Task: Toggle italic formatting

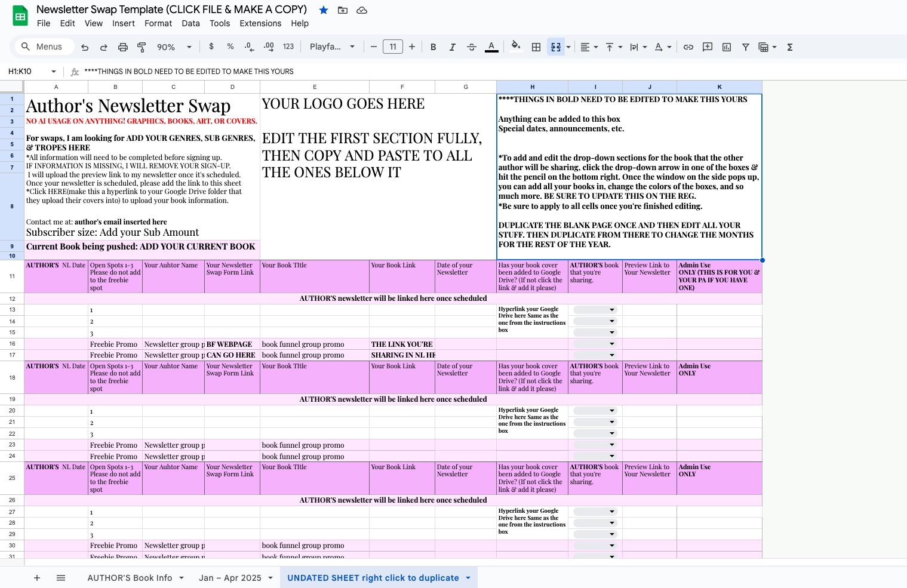Action: [453, 47]
